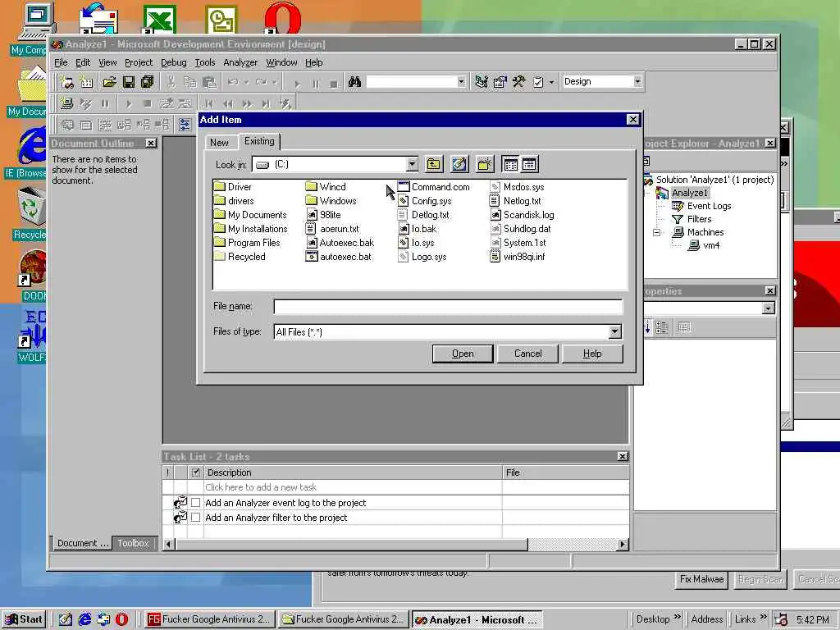Click the Project Explorer toolbar icon
Image resolution: width=840 pixels, height=630 pixels.
481,82
